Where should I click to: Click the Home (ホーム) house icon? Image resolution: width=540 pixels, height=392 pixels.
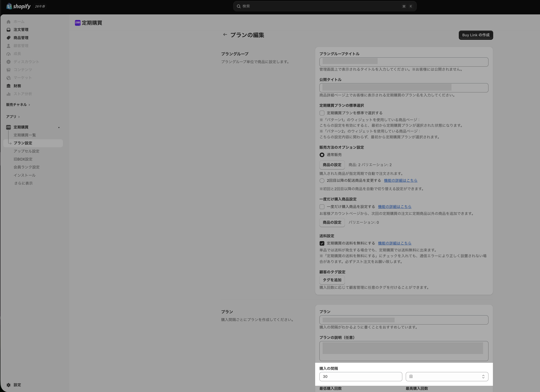(x=9, y=22)
